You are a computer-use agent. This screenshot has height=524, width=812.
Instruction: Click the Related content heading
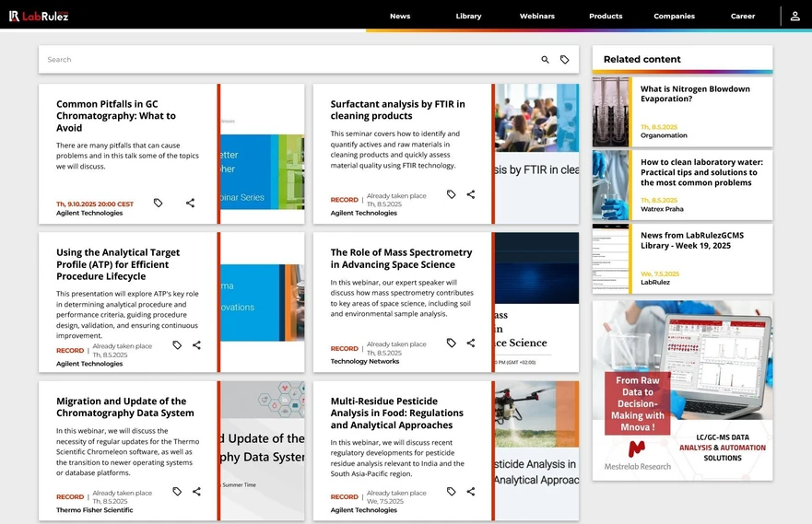tap(642, 59)
